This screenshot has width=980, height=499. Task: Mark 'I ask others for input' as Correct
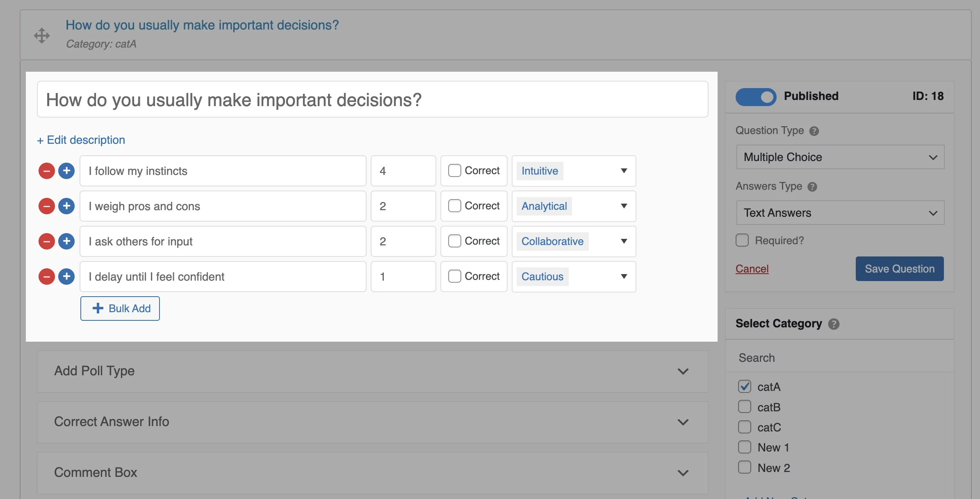[454, 241]
